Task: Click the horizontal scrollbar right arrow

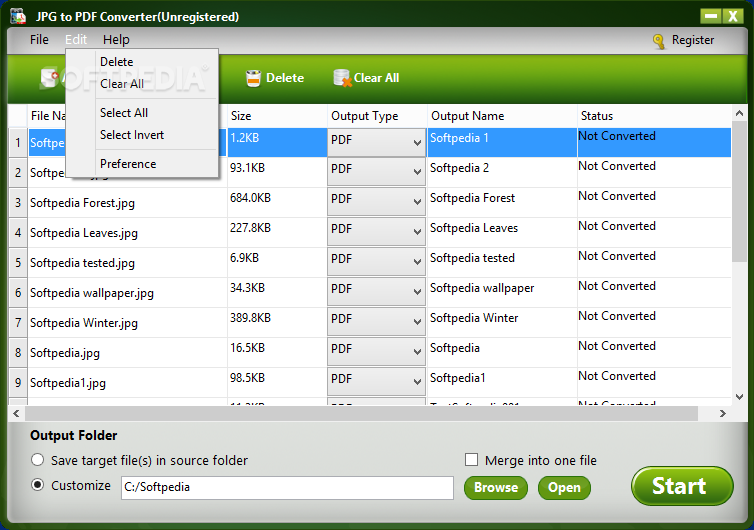Action: 722,413
